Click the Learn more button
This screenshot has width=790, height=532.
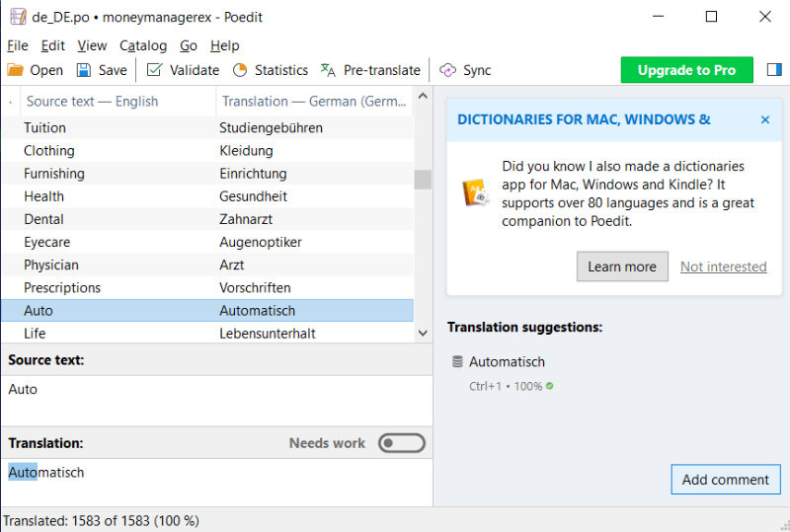tap(622, 266)
